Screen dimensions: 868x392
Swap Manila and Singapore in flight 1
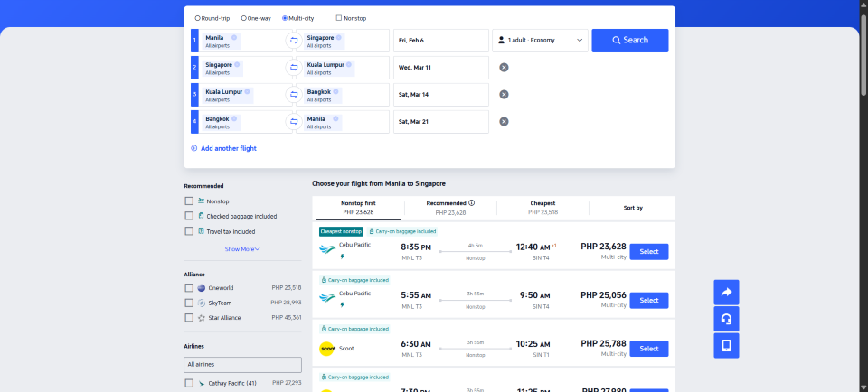point(293,41)
